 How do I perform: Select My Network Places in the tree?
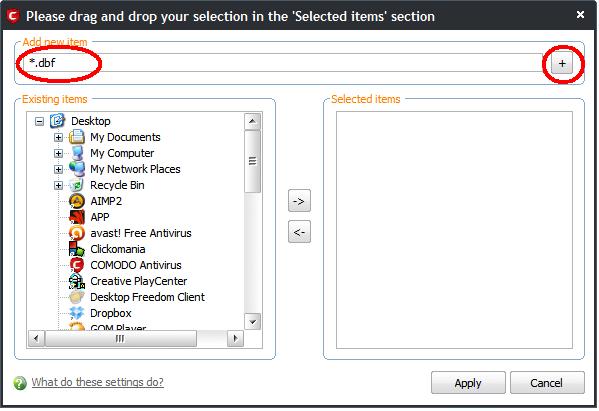(135, 169)
